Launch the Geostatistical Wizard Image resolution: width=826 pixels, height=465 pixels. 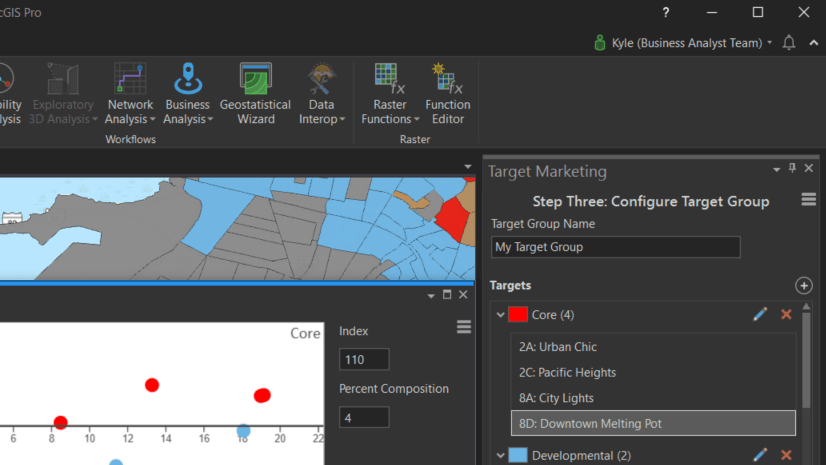(x=255, y=94)
